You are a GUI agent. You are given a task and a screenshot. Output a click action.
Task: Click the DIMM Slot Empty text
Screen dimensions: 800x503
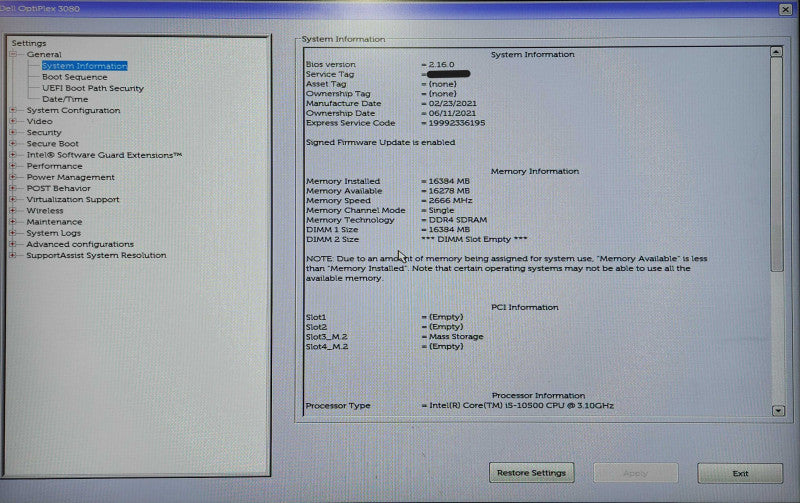click(474, 239)
